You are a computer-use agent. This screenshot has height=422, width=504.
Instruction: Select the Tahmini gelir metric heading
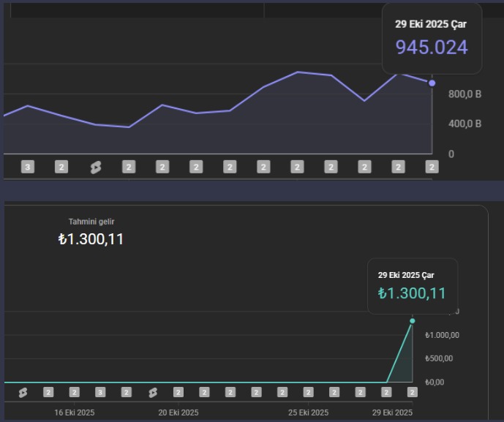(91, 222)
